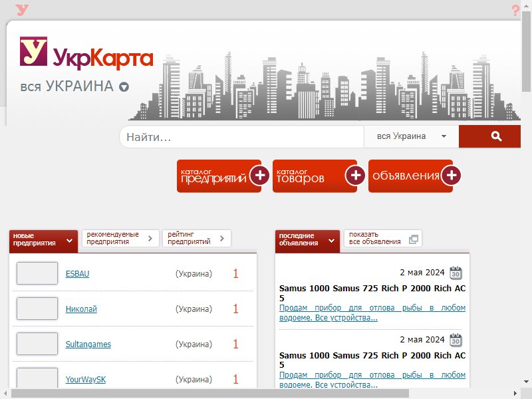Screen dimensions: 532x399
Task: Click the small pink У icon in top bar
Action: point(22,10)
